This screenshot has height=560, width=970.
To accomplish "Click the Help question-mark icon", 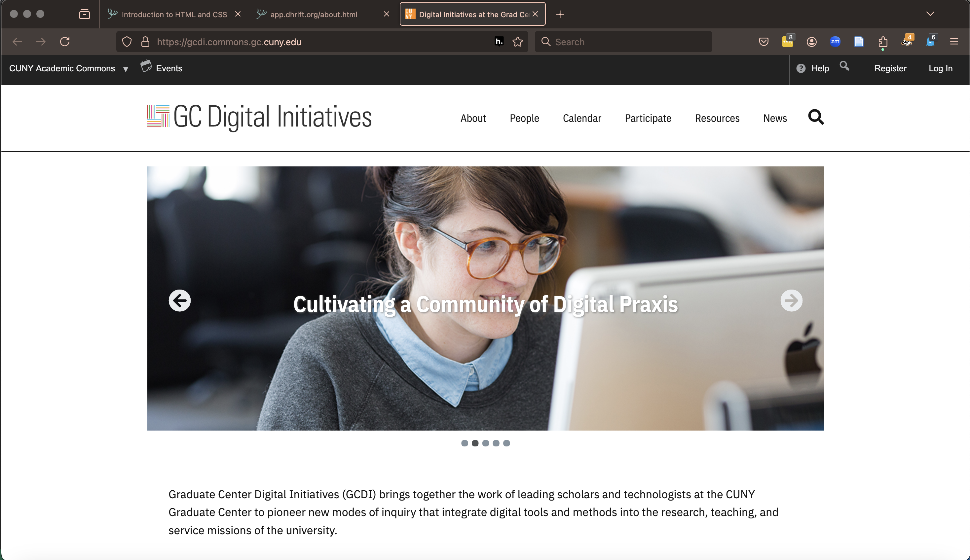I will click(x=801, y=68).
